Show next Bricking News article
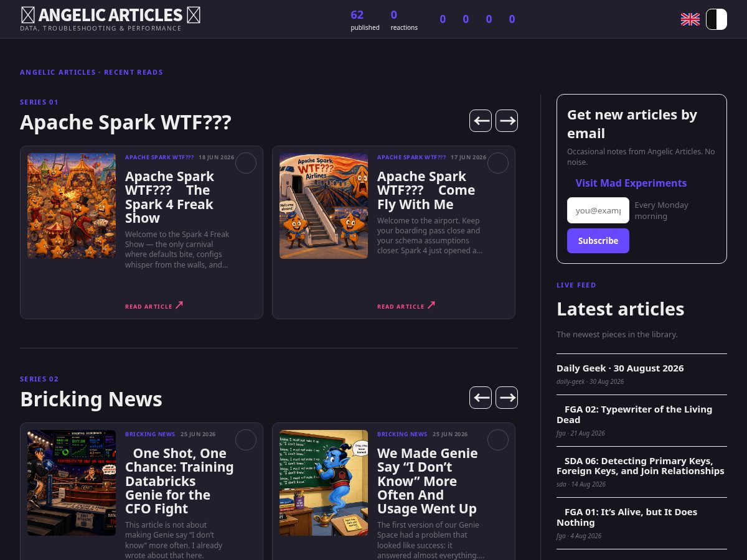 click(507, 398)
